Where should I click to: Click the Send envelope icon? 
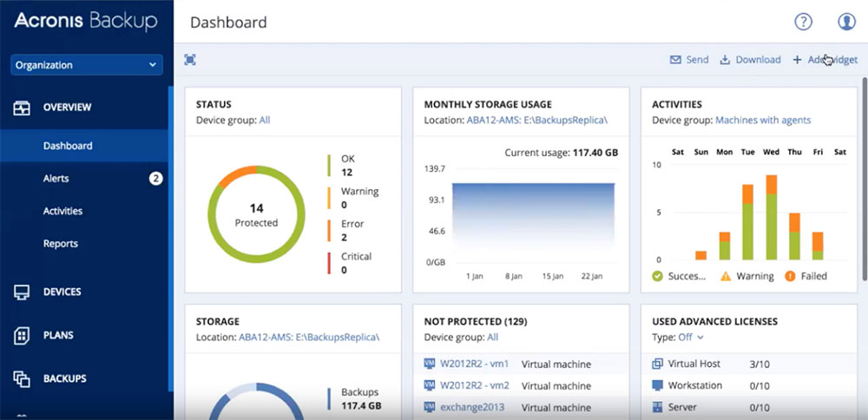(x=675, y=60)
